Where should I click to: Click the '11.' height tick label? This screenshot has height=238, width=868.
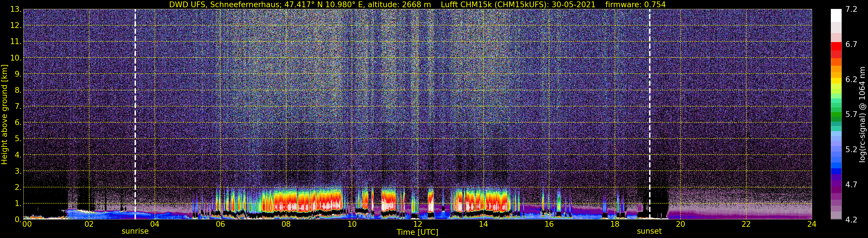click(x=16, y=41)
